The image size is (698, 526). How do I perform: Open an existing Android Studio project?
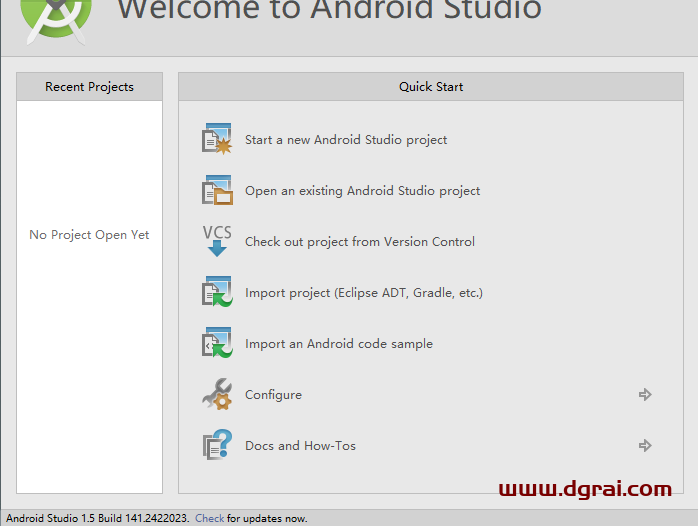pyautogui.click(x=362, y=191)
